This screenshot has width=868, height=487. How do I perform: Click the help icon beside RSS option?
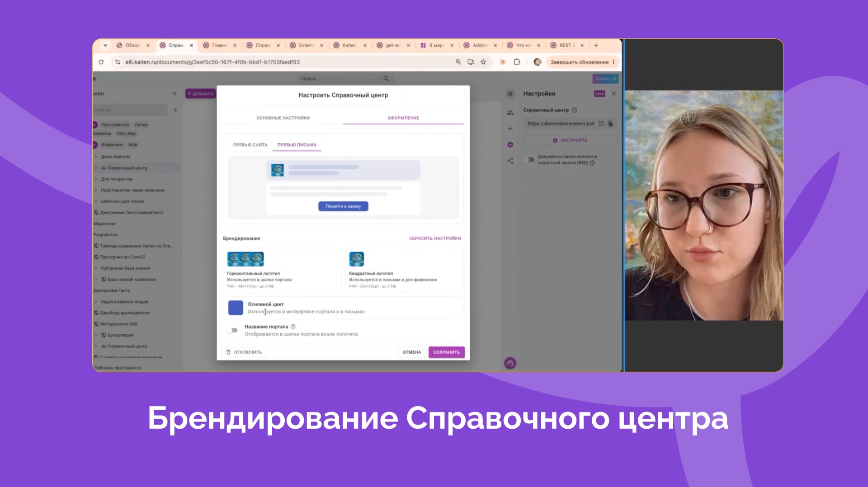tap(592, 163)
